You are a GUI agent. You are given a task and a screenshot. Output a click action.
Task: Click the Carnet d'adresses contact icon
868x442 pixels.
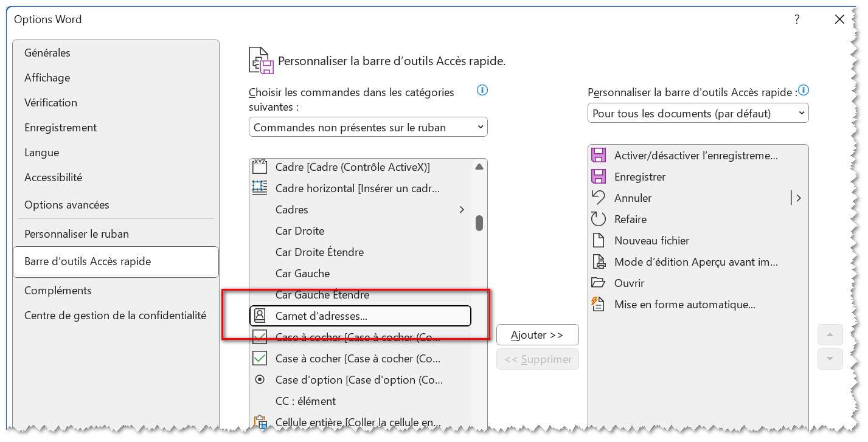point(260,316)
